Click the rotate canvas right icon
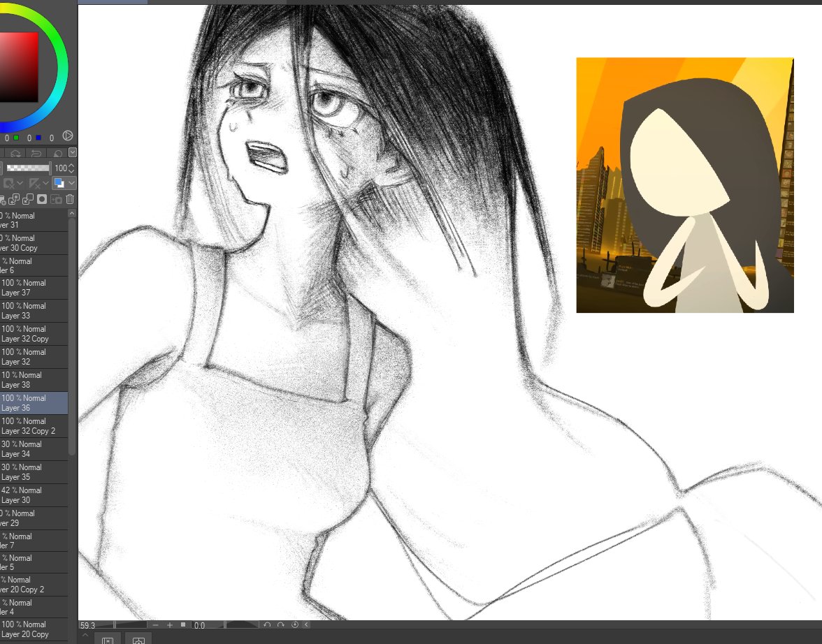 pos(281,624)
